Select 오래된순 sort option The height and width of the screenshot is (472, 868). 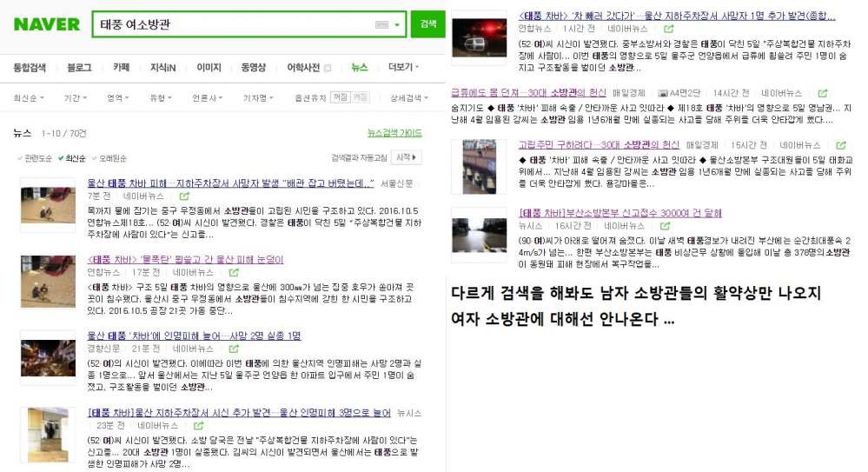coord(109,158)
